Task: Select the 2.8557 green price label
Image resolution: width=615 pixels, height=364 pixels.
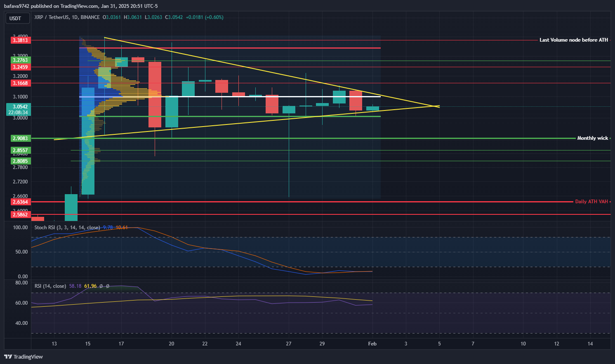Action: (x=20, y=150)
